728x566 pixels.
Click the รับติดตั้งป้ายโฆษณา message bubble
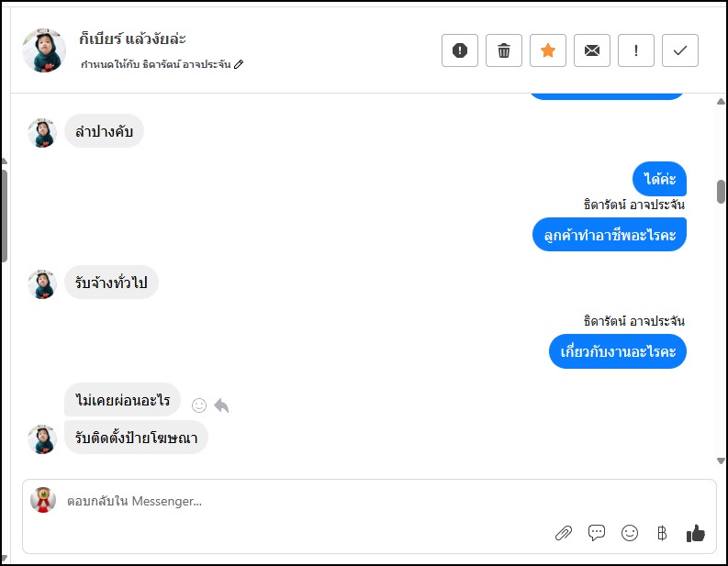coord(137,438)
